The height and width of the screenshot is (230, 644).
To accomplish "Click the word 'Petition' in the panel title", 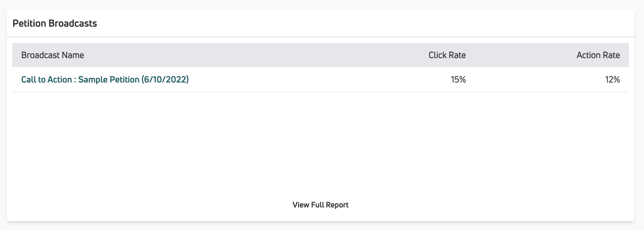I will [x=29, y=24].
